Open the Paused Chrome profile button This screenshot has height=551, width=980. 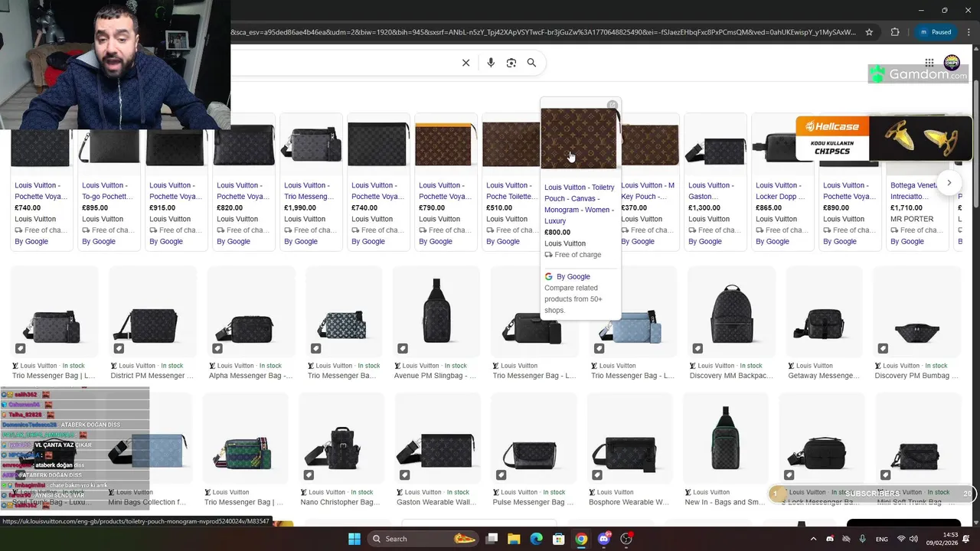(936, 32)
